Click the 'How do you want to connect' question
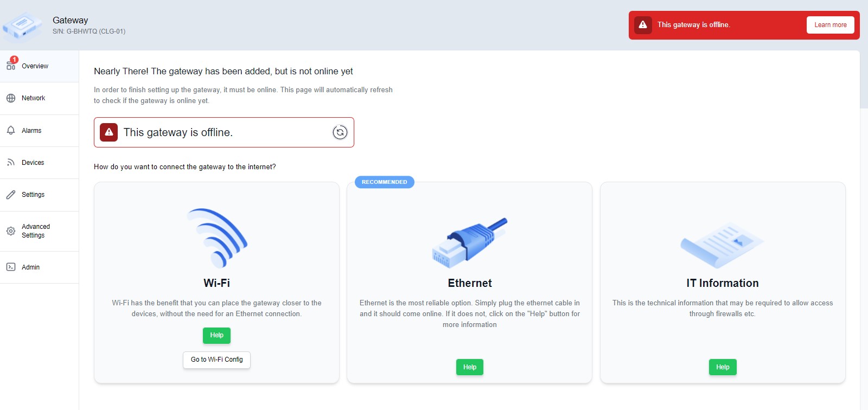The width and height of the screenshot is (868, 410). [x=185, y=167]
